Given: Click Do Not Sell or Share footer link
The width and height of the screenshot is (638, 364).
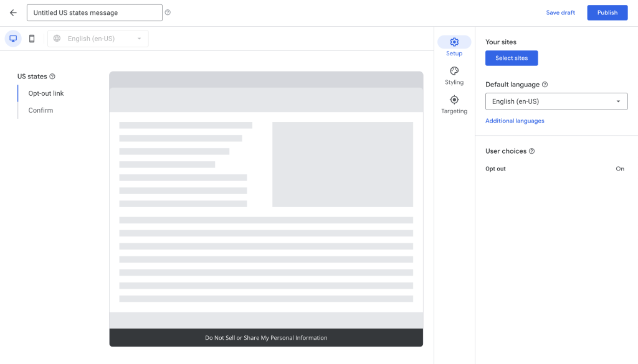Looking at the screenshot, I should pyautogui.click(x=266, y=338).
